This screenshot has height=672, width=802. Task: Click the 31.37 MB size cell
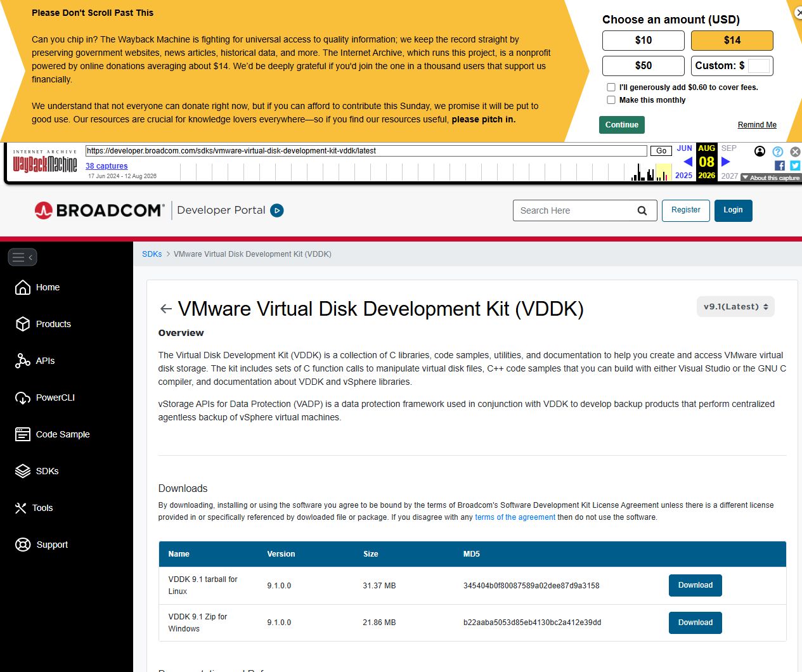[x=379, y=586]
